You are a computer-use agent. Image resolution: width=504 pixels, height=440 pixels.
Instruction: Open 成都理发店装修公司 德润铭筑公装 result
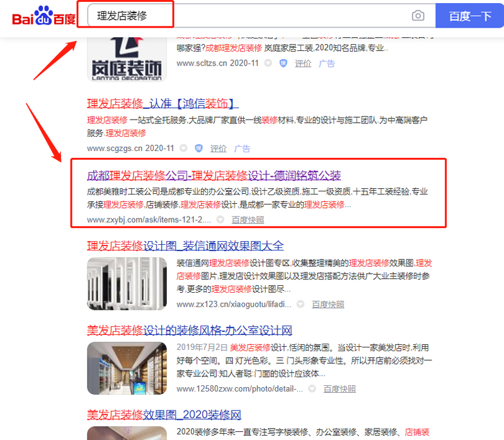coord(214,175)
